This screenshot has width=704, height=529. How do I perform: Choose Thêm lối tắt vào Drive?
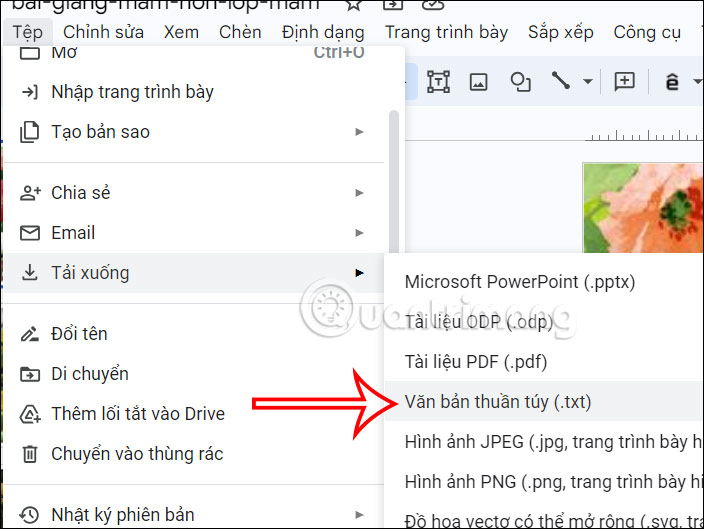coord(194,414)
